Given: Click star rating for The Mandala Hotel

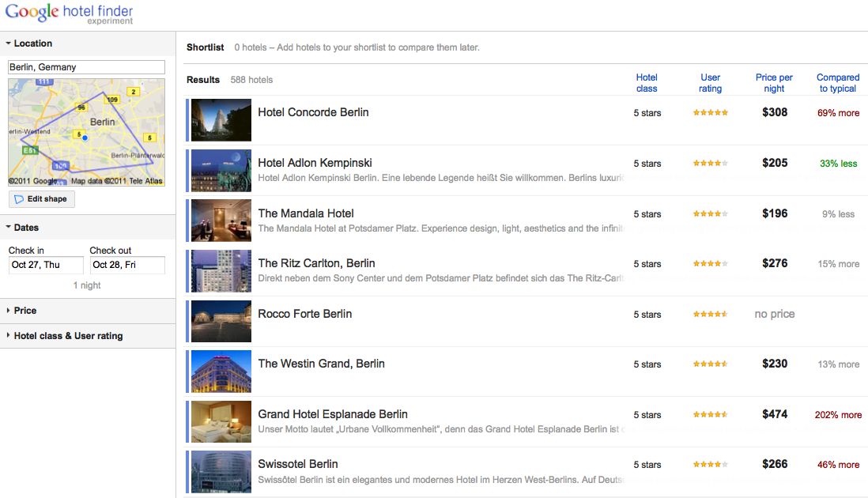Looking at the screenshot, I should 710,213.
